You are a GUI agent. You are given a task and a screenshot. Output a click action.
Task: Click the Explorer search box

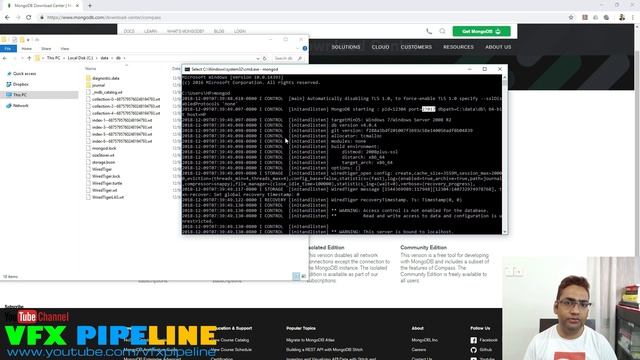pyautogui.click(x=288, y=58)
